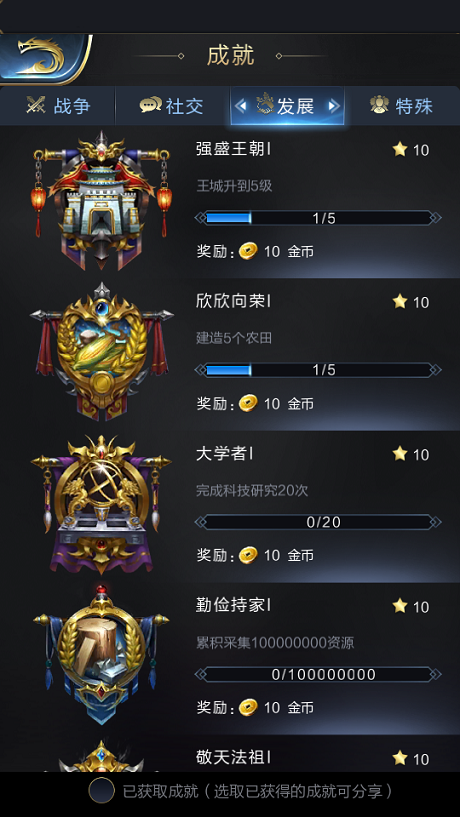Click the 大学者I achievement title

(225, 454)
